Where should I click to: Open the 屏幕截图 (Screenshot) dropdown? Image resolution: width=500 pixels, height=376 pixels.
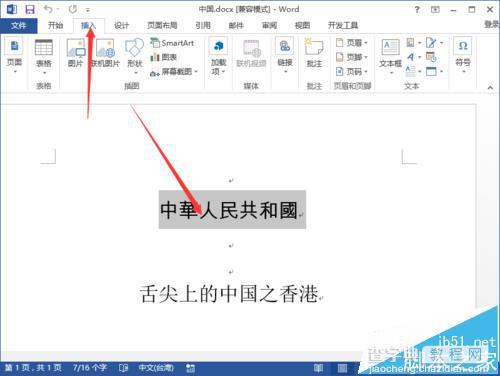174,72
